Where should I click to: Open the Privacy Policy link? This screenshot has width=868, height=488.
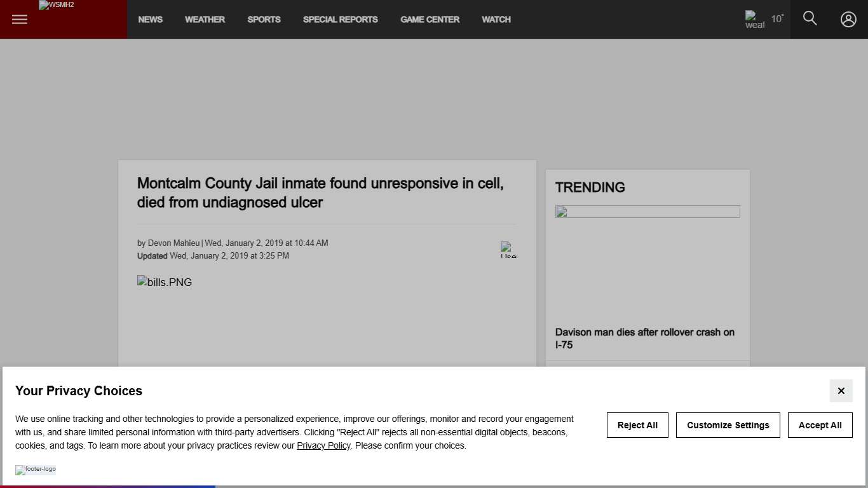click(323, 445)
